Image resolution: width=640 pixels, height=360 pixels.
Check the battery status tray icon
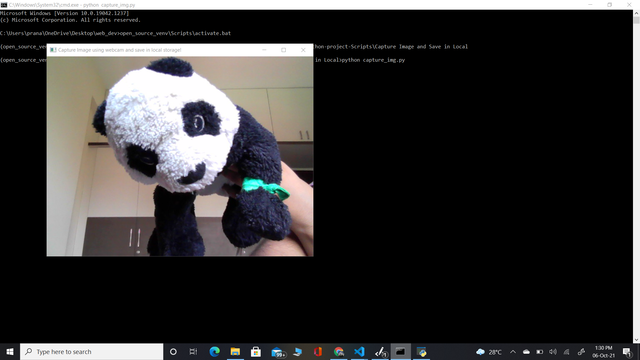(x=540, y=352)
